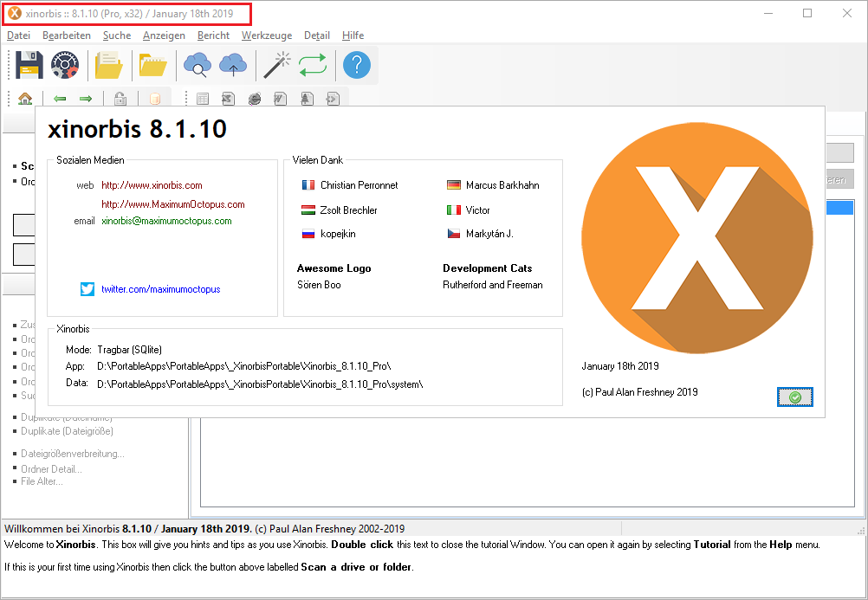Select Duplikate (Dateigröße) in the left panel

67,431
